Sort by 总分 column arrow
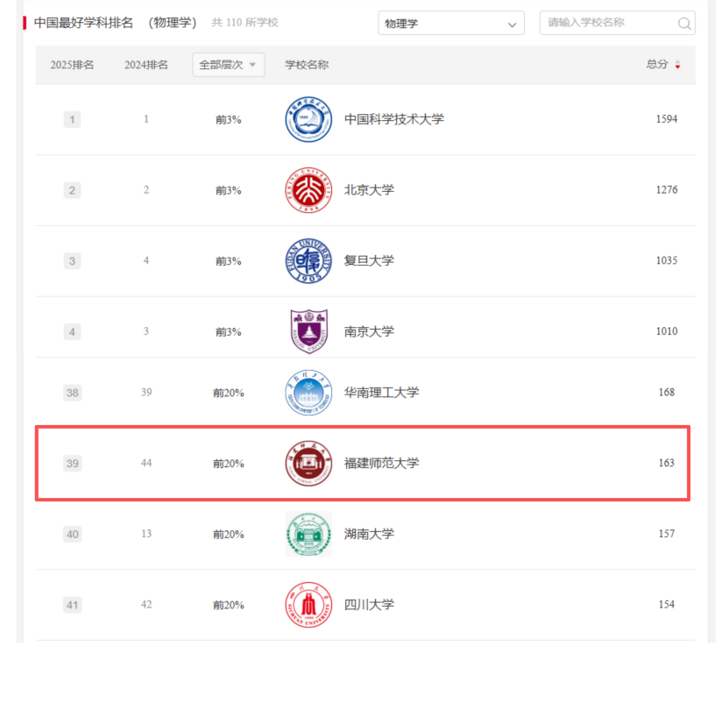Image resolution: width=728 pixels, height=710 pixels. coord(677,65)
